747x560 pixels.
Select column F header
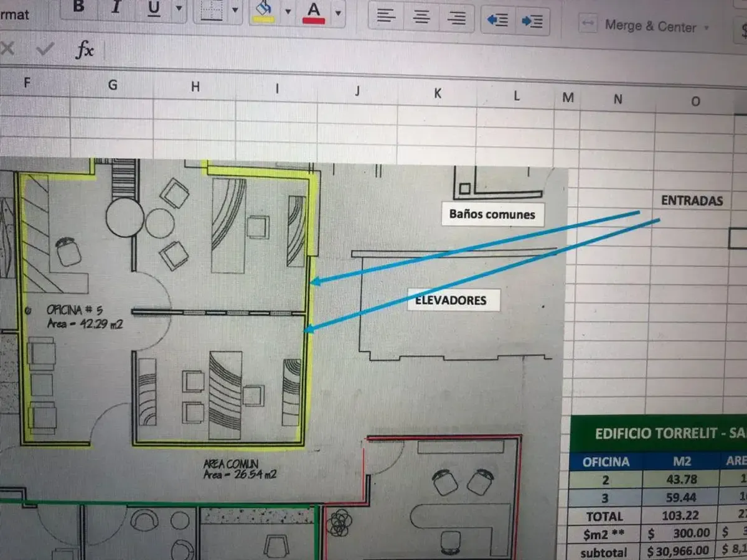[x=27, y=82]
